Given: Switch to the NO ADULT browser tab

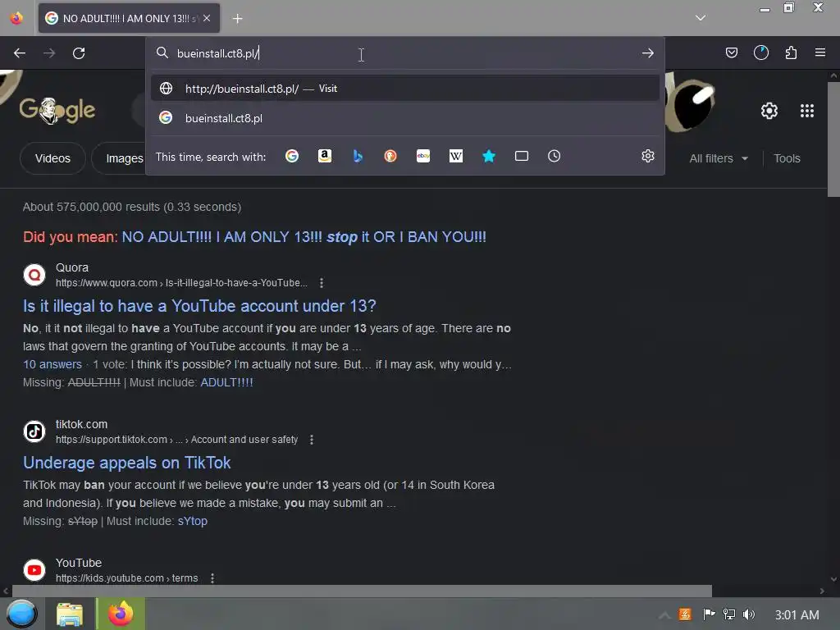Looking at the screenshot, I should coord(129,18).
